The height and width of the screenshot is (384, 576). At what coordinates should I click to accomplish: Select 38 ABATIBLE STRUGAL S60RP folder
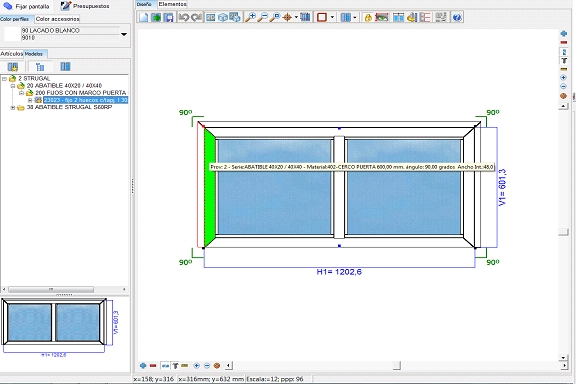click(x=69, y=107)
